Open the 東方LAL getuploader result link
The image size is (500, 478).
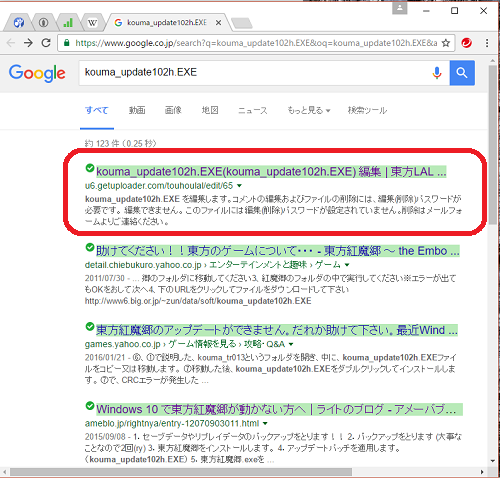tap(271, 172)
